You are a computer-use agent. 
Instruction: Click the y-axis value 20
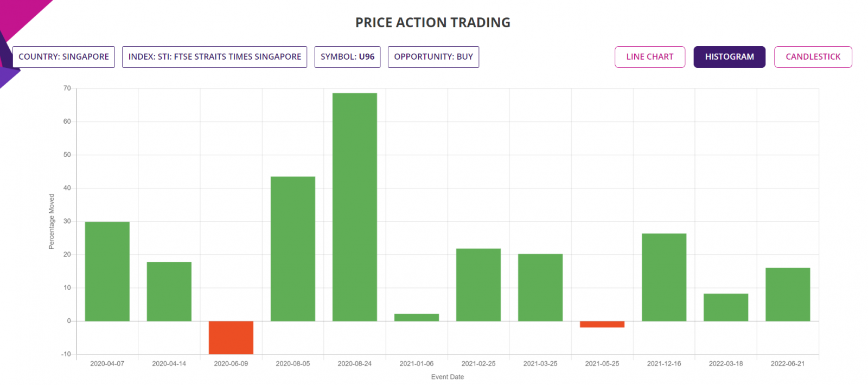(x=67, y=255)
